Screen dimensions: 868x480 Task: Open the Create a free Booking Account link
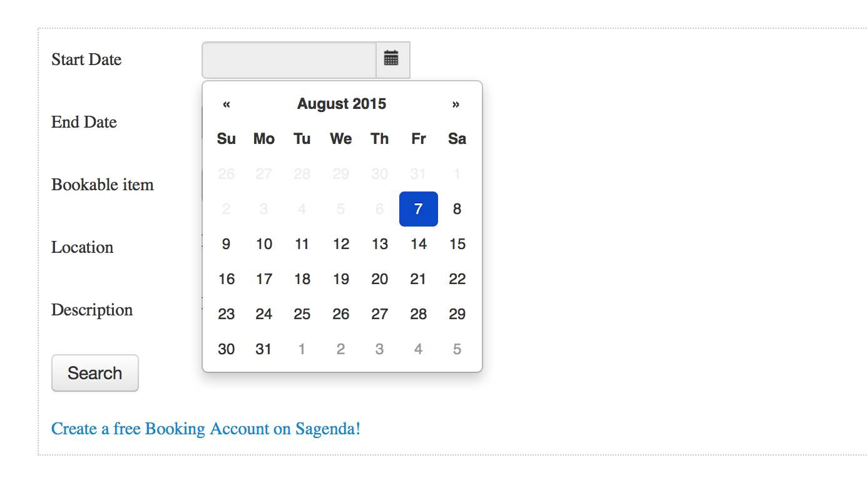point(205,429)
